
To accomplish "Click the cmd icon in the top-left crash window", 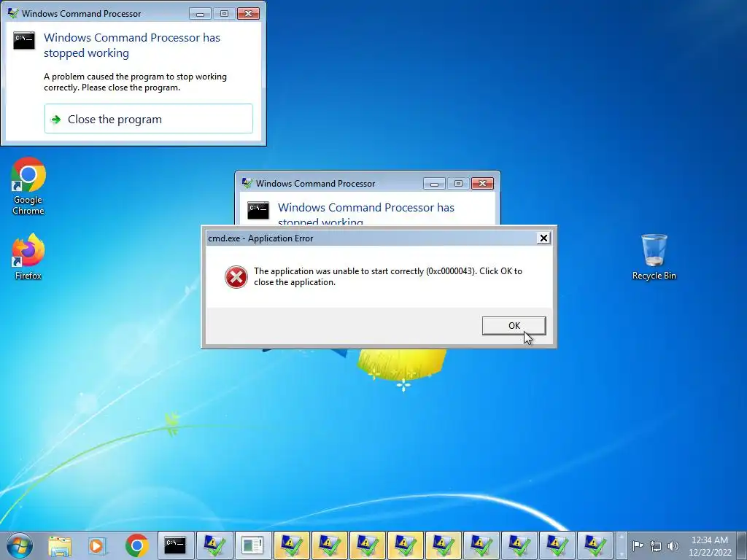I will (24, 41).
